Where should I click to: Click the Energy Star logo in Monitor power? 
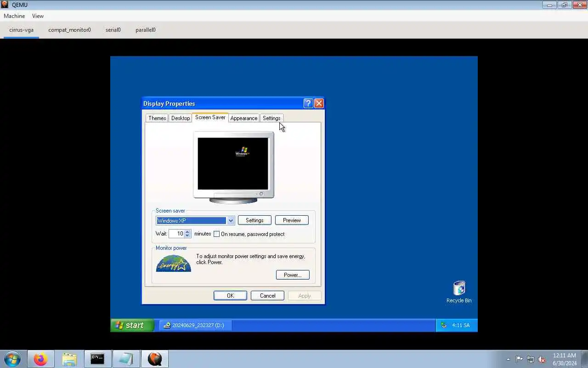(x=174, y=264)
